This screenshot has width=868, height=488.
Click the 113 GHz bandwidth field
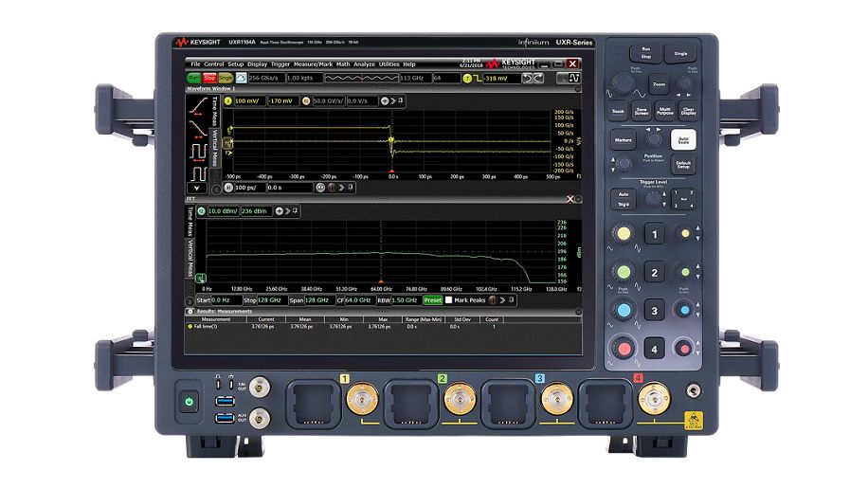(x=415, y=78)
